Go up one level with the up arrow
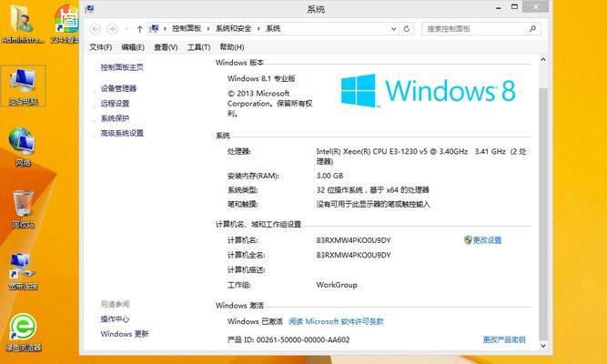Viewport: 607px width, 364px height. [139, 28]
